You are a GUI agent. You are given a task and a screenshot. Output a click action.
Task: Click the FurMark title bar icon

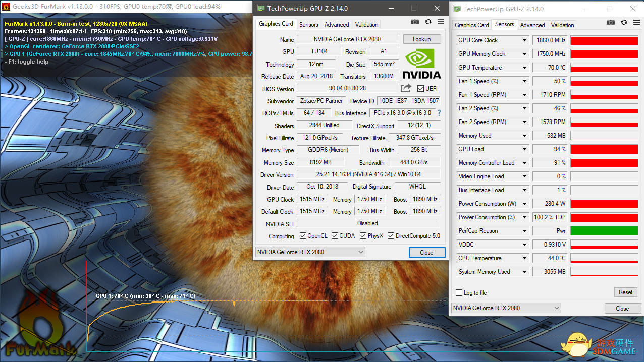[x=6, y=7]
